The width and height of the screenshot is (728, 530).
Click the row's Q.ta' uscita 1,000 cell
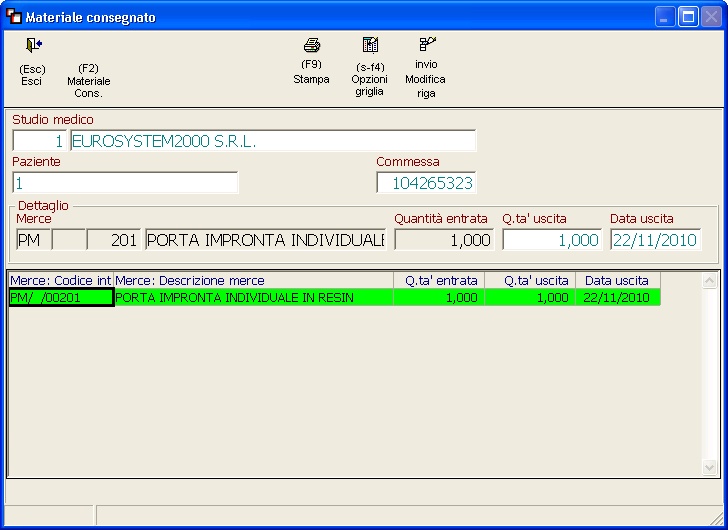tap(530, 297)
